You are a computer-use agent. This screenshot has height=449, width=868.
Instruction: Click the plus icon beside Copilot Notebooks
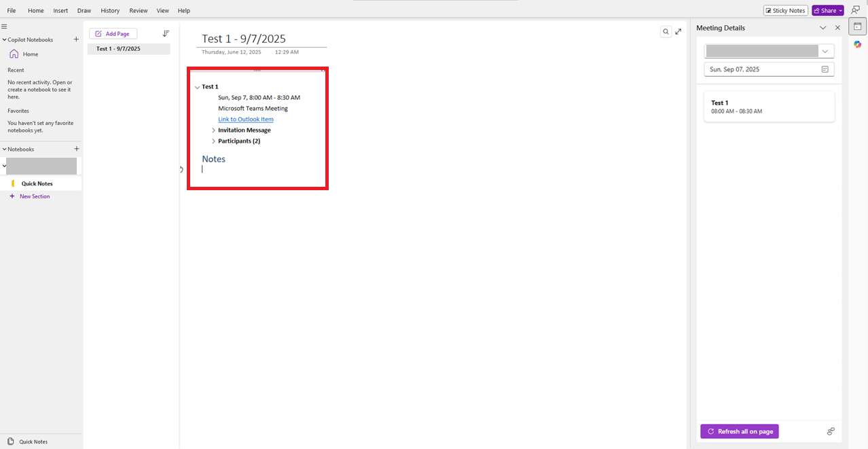pos(76,39)
